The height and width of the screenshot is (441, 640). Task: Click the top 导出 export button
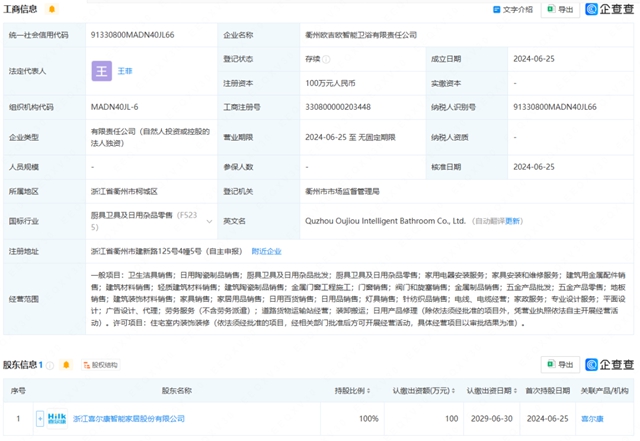[560, 9]
